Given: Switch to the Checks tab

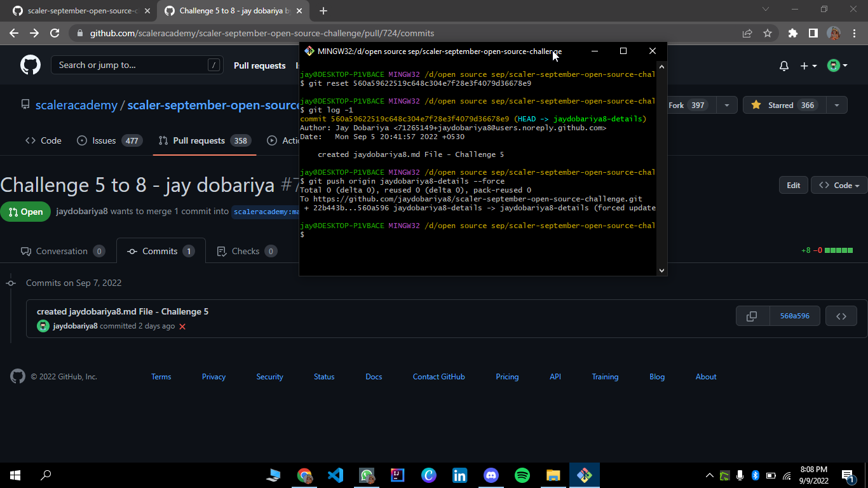Looking at the screenshot, I should [x=247, y=250].
